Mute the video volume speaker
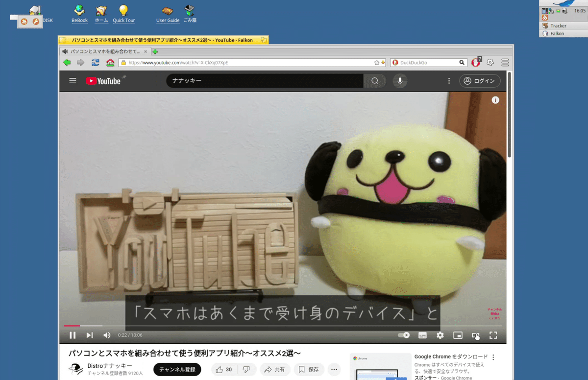The width and height of the screenshot is (588, 380). 107,335
